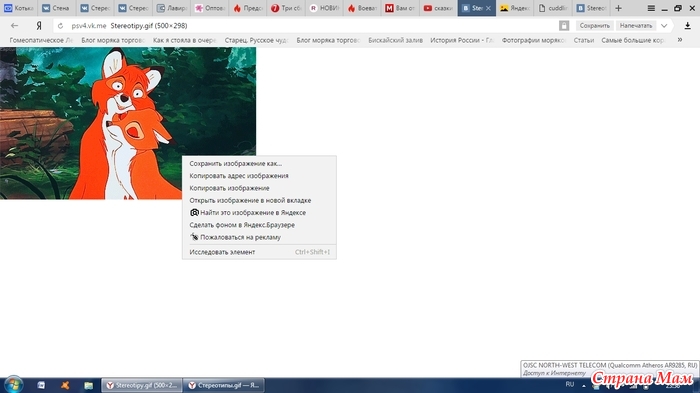Switch to Стереотипы.gif taskbar window
This screenshot has width=700, height=393.
click(x=224, y=385)
